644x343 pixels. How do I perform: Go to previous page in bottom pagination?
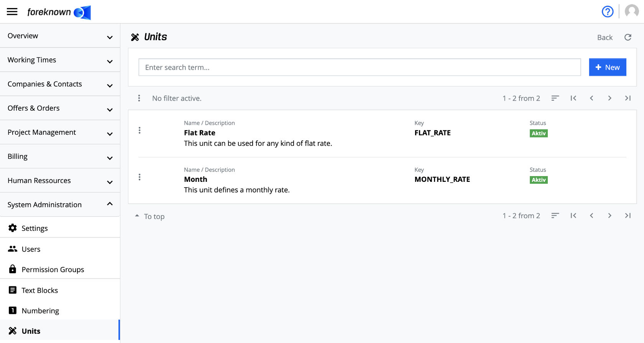tap(591, 216)
